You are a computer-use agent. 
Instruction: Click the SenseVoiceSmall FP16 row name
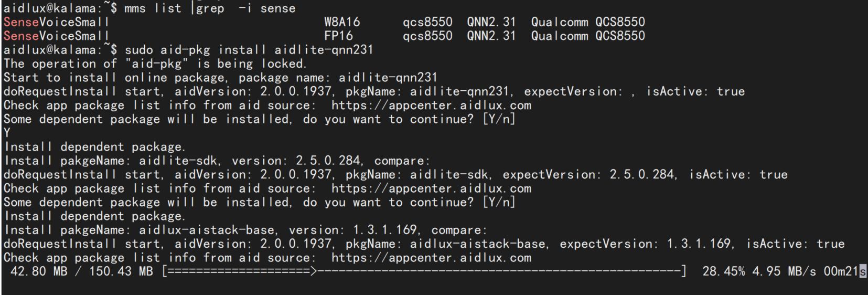57,36
